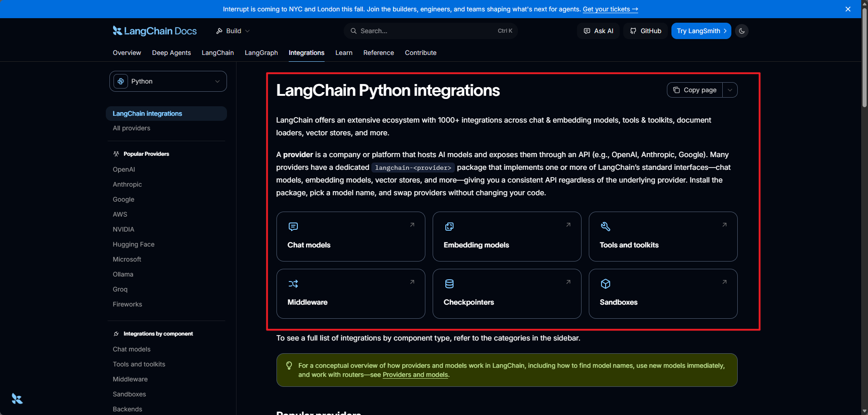Viewport: 868px width, 415px height.
Task: Open the Hugging Face sidebar link
Action: pyautogui.click(x=134, y=244)
